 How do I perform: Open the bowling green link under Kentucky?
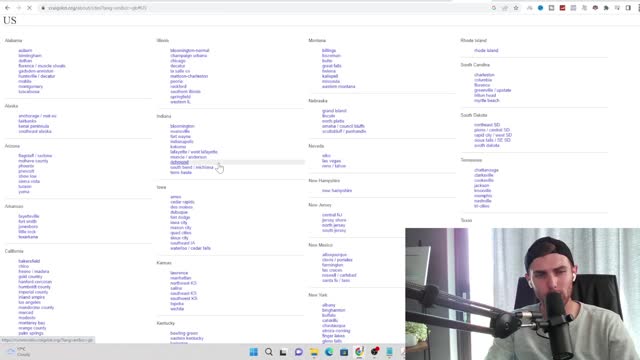(184, 333)
